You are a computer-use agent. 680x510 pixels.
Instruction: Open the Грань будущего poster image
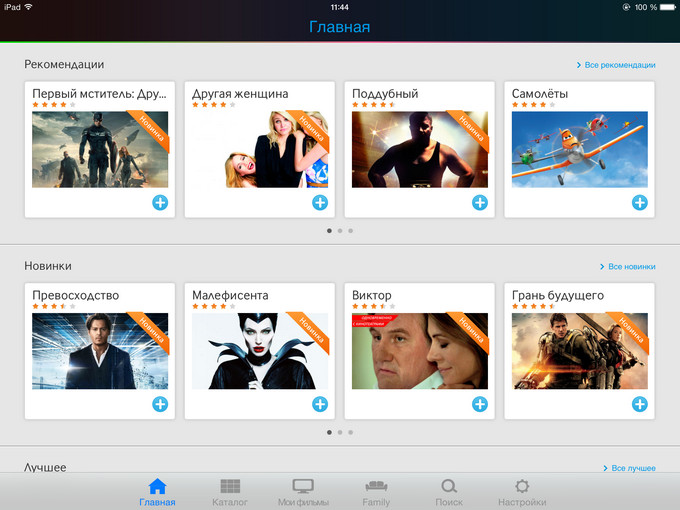[x=580, y=351]
